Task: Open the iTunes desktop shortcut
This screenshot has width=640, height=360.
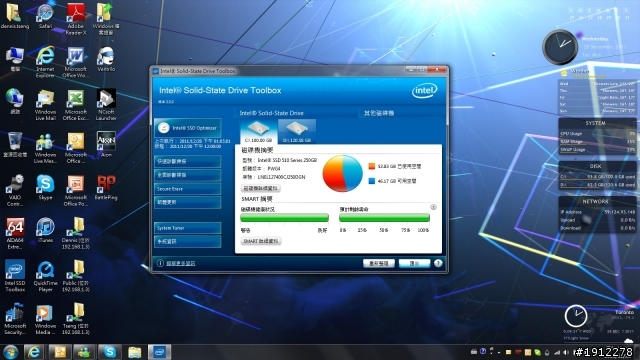Action: [45, 230]
